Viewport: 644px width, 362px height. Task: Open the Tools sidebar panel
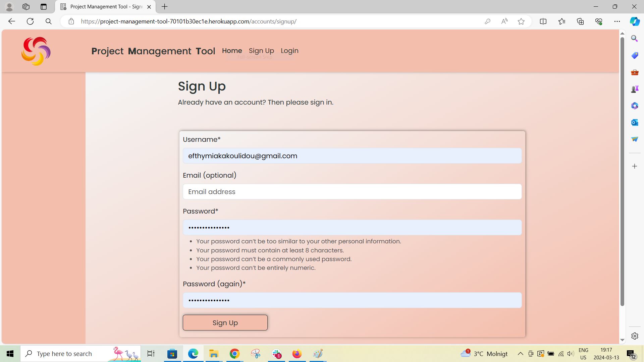pos(634,72)
